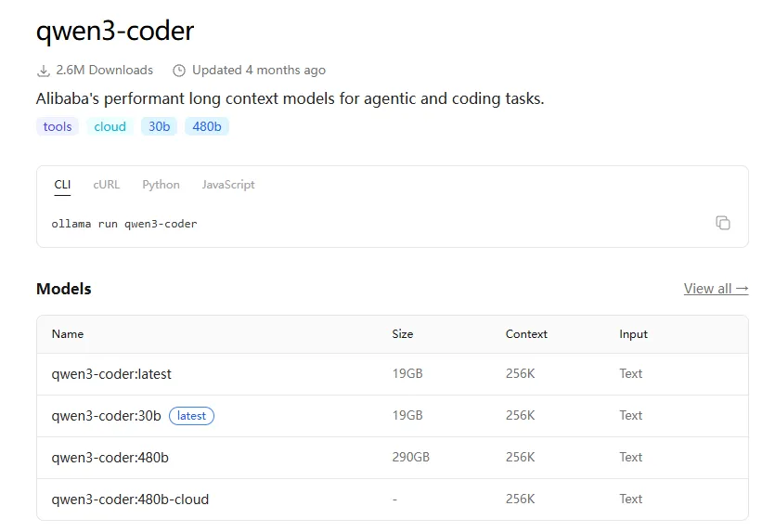Click the latest badge on 30b row

191,416
